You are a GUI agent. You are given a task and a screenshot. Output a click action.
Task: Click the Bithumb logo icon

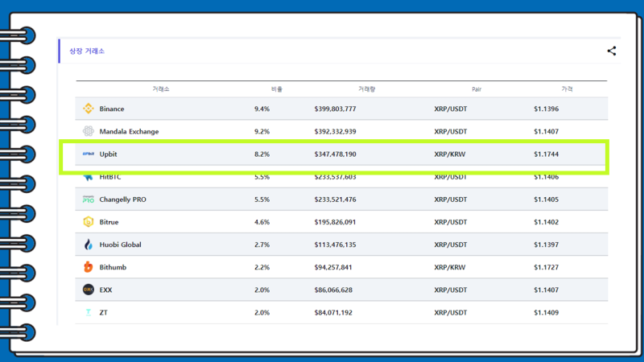tap(89, 267)
